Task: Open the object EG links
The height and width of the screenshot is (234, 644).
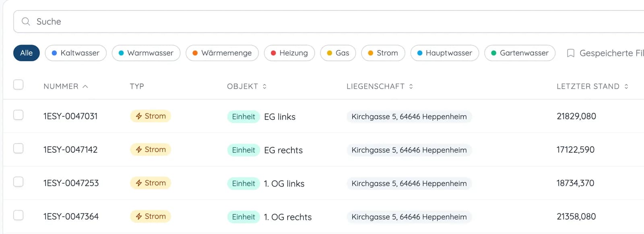Action: 280,117
